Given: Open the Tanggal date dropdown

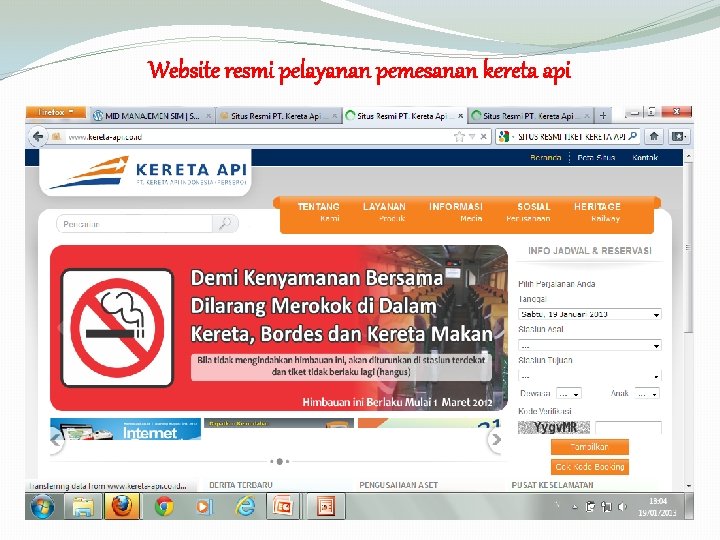Looking at the screenshot, I should coord(590,314).
